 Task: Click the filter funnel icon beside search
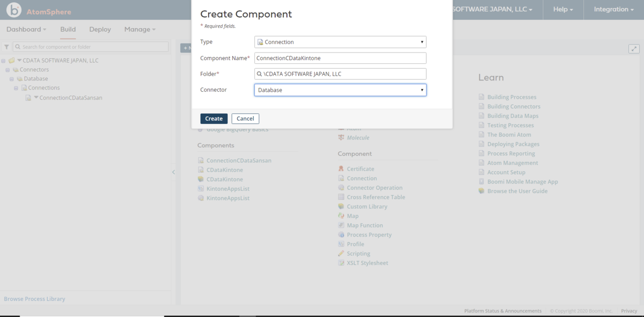point(6,47)
